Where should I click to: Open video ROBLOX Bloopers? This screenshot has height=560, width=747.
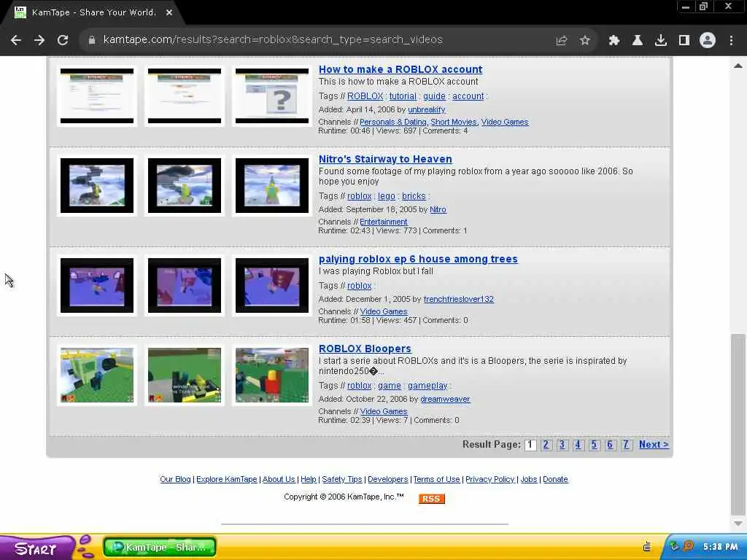(365, 349)
